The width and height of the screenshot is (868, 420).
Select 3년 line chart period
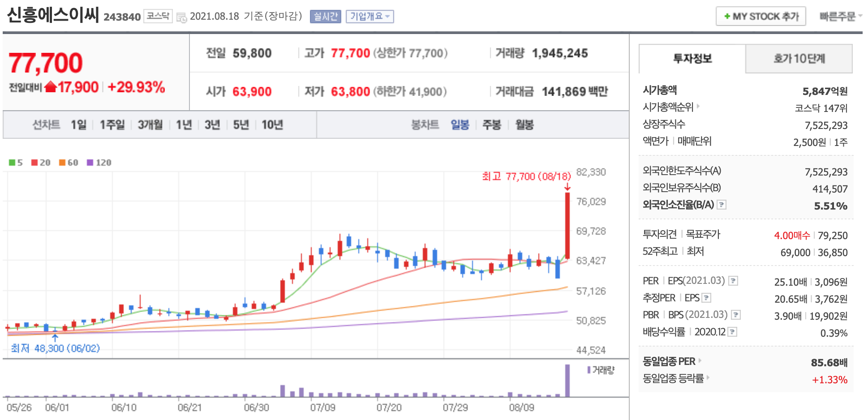pos(212,124)
